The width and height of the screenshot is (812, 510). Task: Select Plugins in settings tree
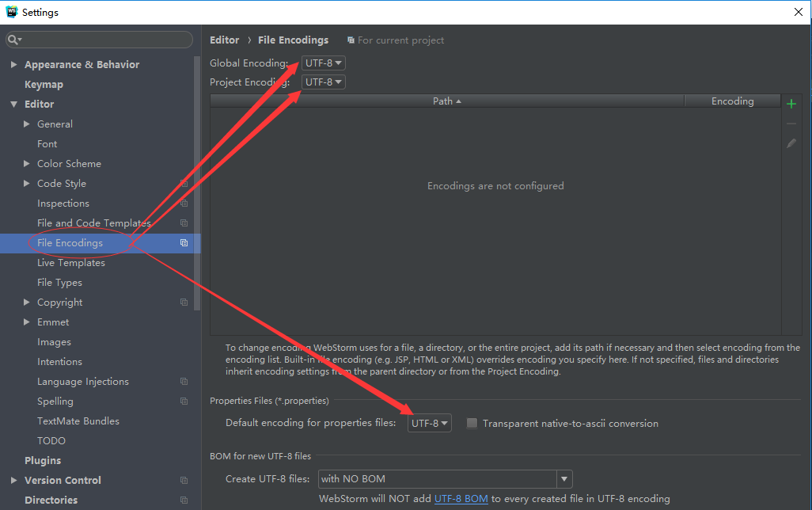[x=43, y=460]
